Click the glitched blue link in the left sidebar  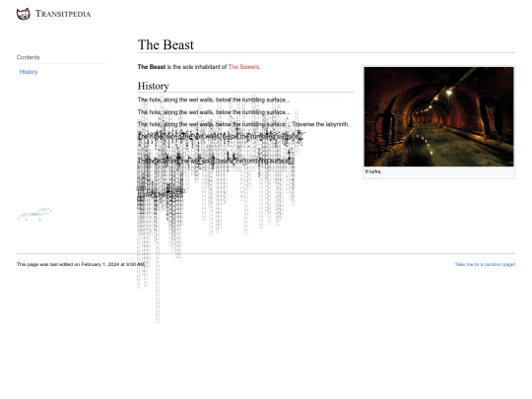(34, 214)
